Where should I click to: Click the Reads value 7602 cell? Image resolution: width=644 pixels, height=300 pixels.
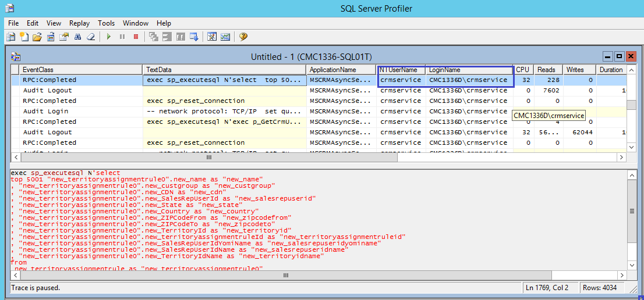coord(549,90)
